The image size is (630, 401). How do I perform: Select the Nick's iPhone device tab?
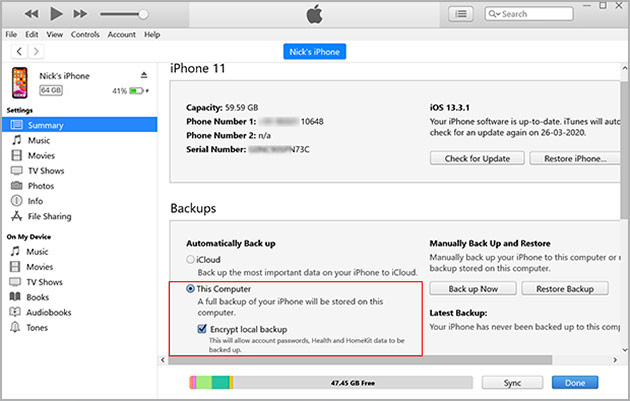click(315, 51)
